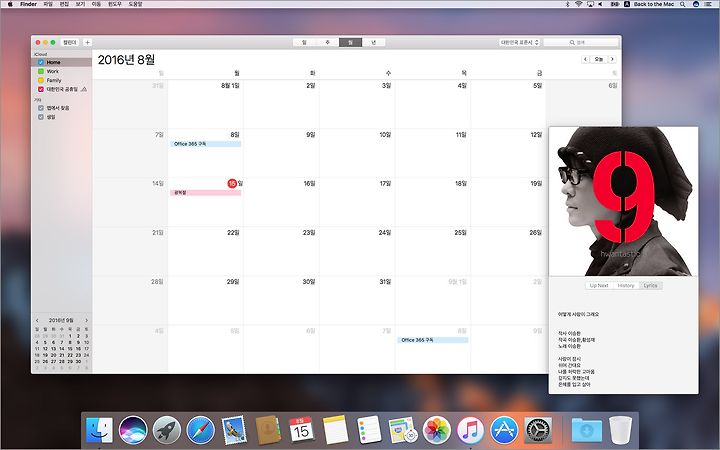Open Trash in the Dock
The width and height of the screenshot is (720, 450).
621,430
